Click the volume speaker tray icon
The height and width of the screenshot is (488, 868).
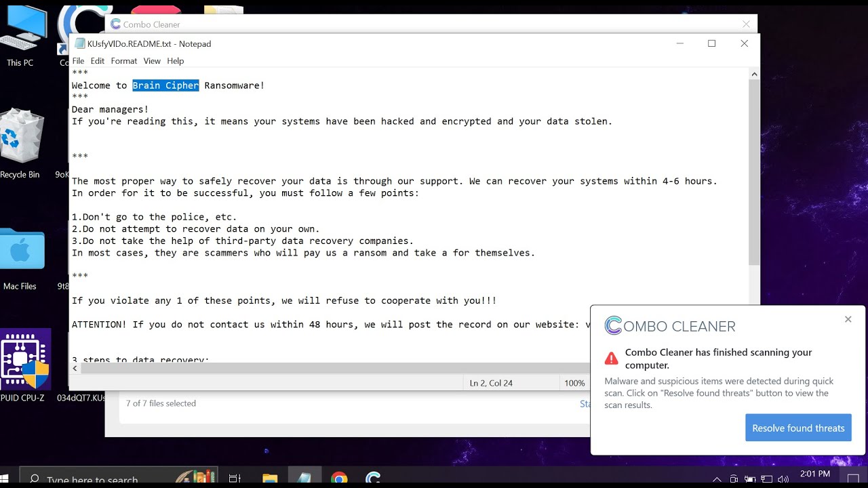pos(783,479)
